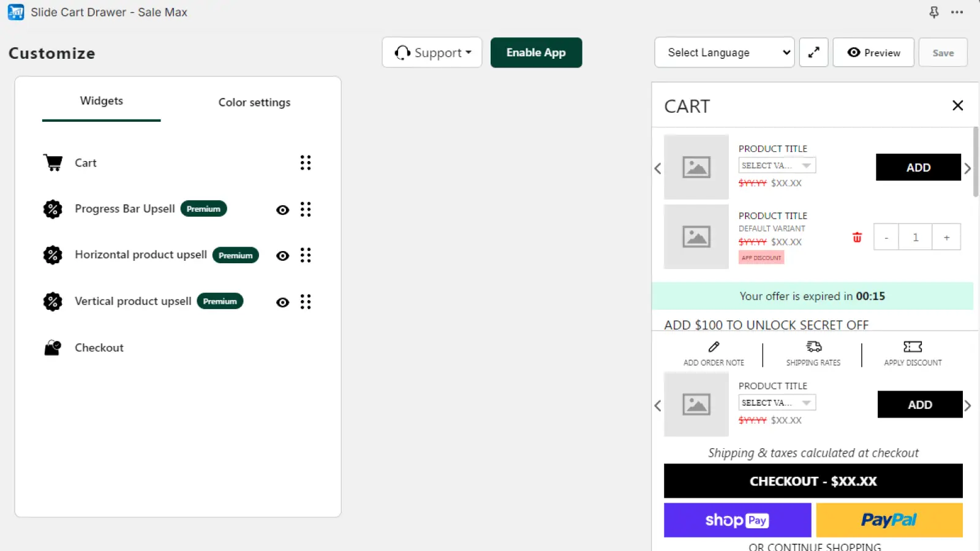This screenshot has height=551, width=980.
Task: Click the pin icon in the top bar
Action: tap(934, 12)
